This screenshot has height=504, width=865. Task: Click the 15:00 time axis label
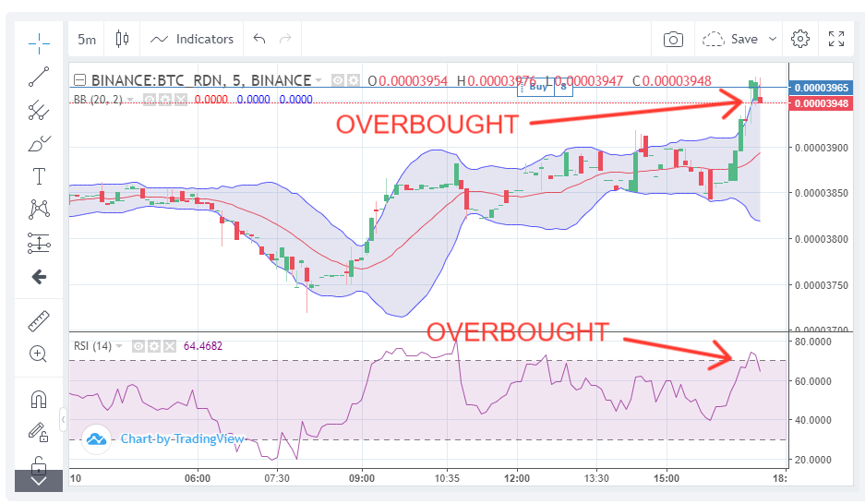click(667, 478)
